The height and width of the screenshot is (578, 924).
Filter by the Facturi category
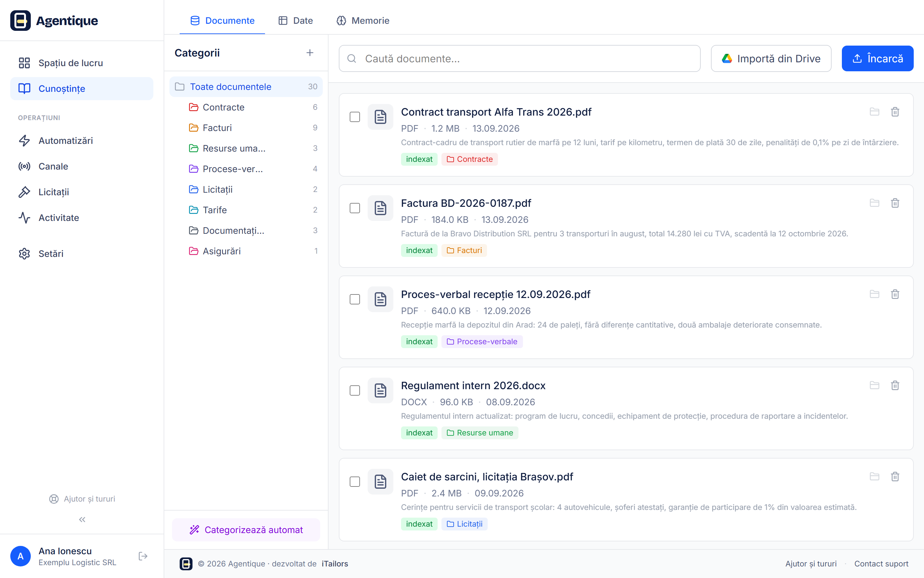coord(253,128)
